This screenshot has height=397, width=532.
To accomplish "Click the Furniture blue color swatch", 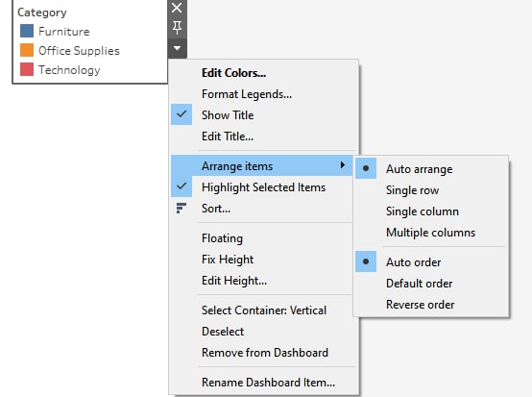I will coord(27,31).
